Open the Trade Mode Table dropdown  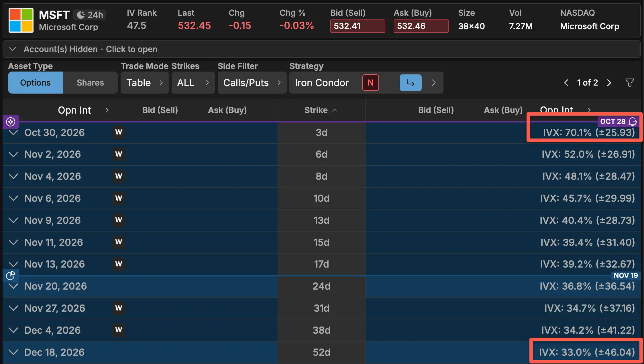click(144, 83)
